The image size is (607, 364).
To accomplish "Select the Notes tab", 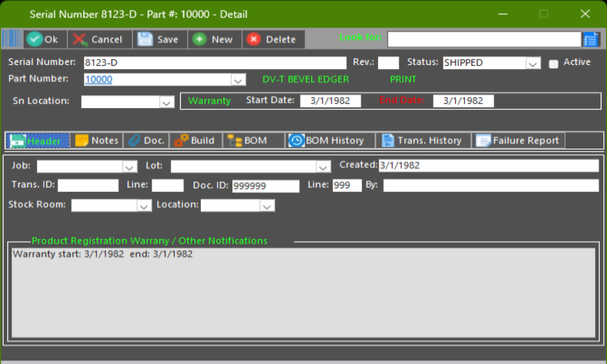I will pyautogui.click(x=97, y=141).
